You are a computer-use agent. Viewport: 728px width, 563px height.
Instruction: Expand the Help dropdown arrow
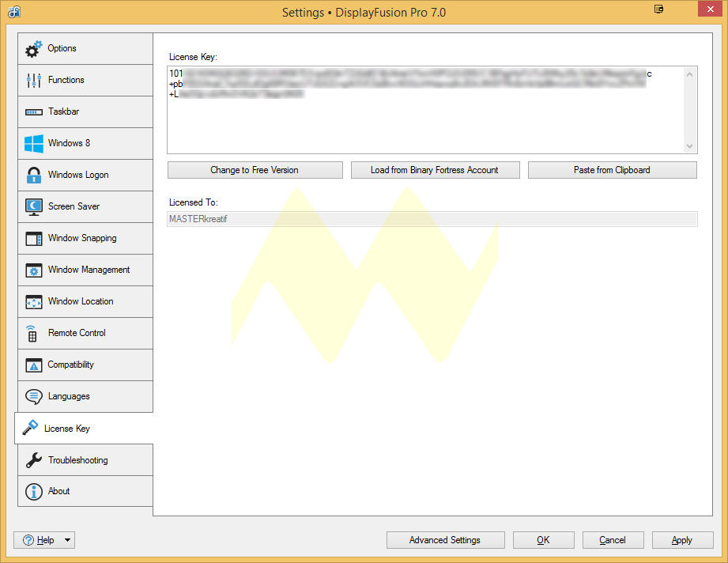pyautogui.click(x=67, y=540)
